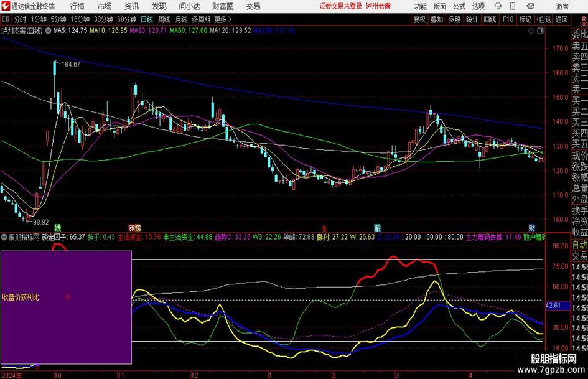Image resolution: width=588 pixels, height=379 pixels.
Task: Select the 多周期 tab
Action: [x=201, y=19]
